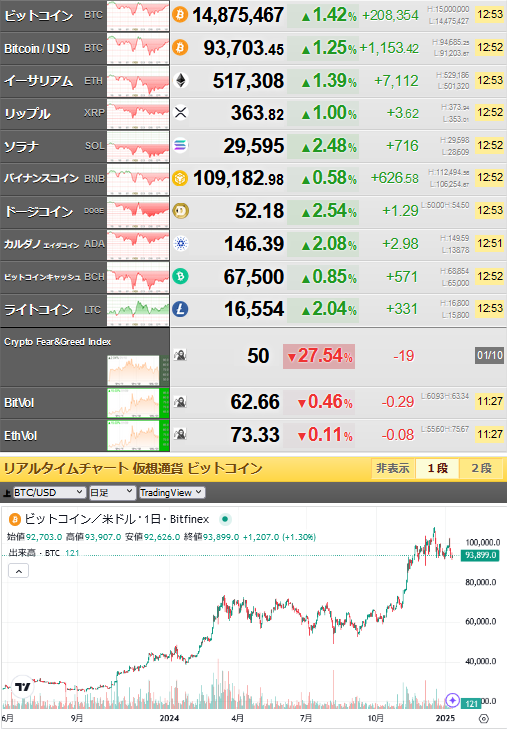Click the Fear&Greed value 50
The height and width of the screenshot is (730, 507).
click(258, 356)
